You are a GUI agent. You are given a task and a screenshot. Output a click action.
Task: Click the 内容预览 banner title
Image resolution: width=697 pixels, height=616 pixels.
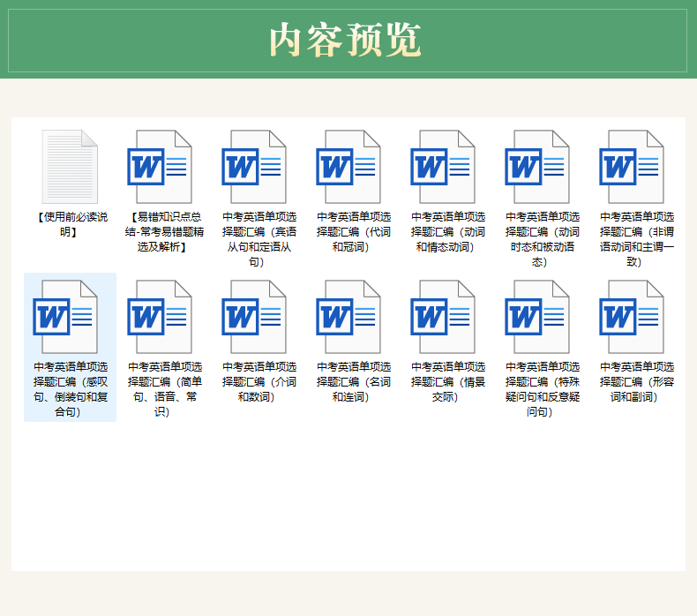point(345,40)
